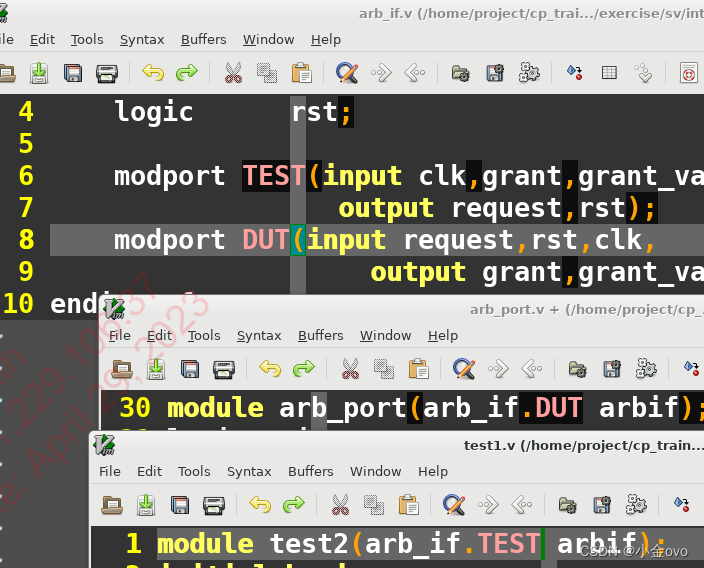Image resolution: width=704 pixels, height=568 pixels.
Task: Click Paste clipboard in arb_if.v toolbar
Action: coord(301,73)
